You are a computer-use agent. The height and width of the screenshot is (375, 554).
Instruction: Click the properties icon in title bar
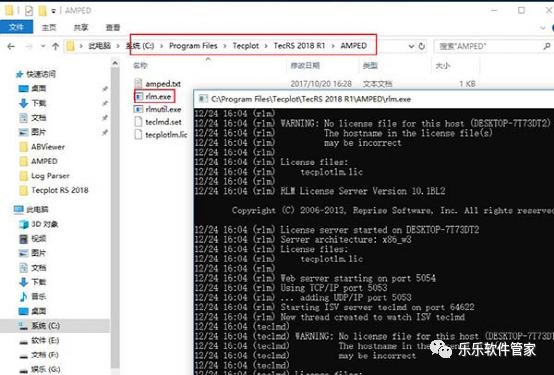(x=29, y=11)
